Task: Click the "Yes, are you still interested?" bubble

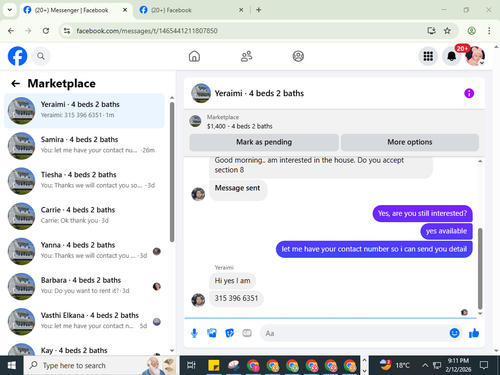Action: tap(422, 213)
